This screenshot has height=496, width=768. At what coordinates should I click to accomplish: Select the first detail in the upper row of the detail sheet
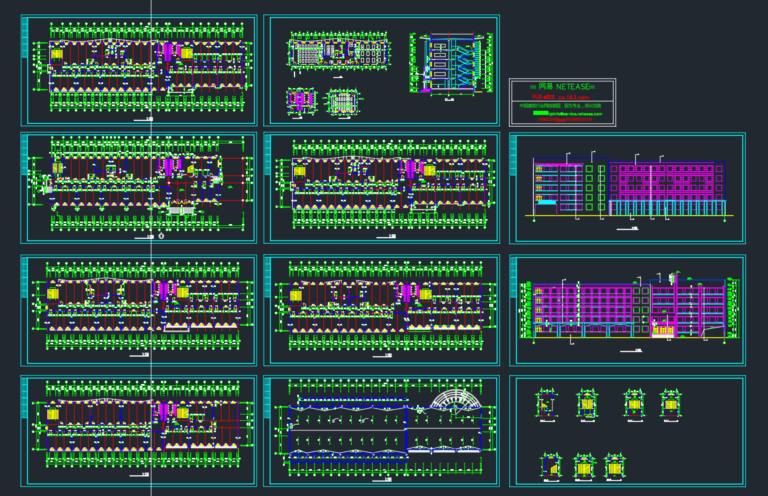[x=546, y=405]
